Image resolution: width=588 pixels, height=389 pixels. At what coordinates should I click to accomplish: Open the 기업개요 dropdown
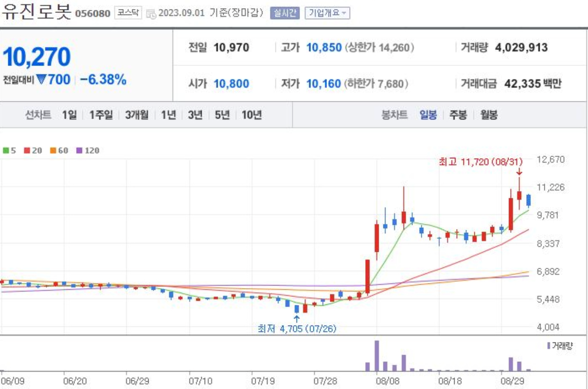pyautogui.click(x=327, y=13)
